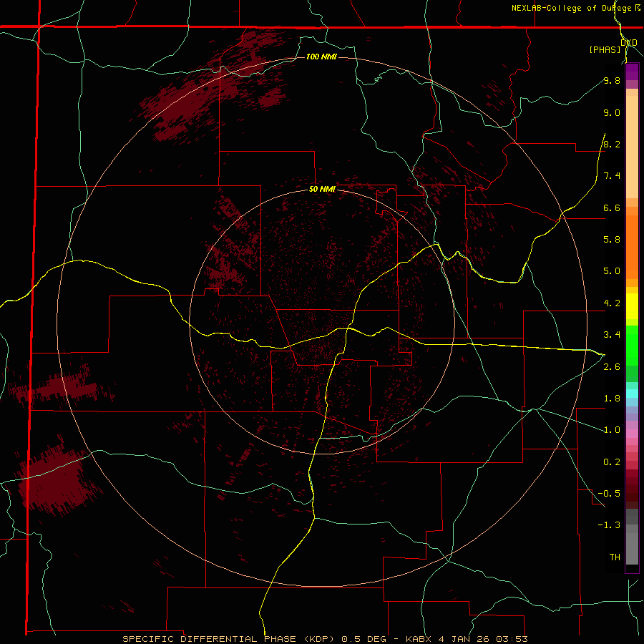Select the -0.5 color scale value
Image resolution: width=644 pixels, height=644 pixels.
609,494
